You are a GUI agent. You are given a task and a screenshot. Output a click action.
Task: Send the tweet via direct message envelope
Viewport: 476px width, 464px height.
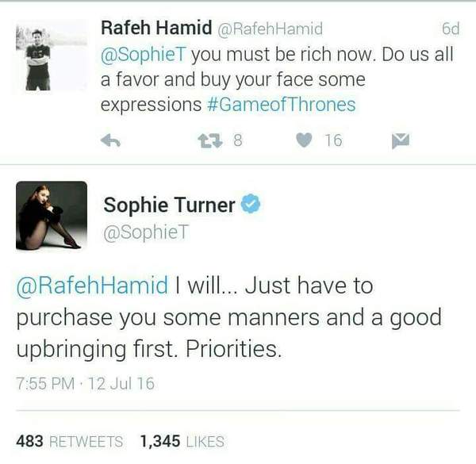399,140
